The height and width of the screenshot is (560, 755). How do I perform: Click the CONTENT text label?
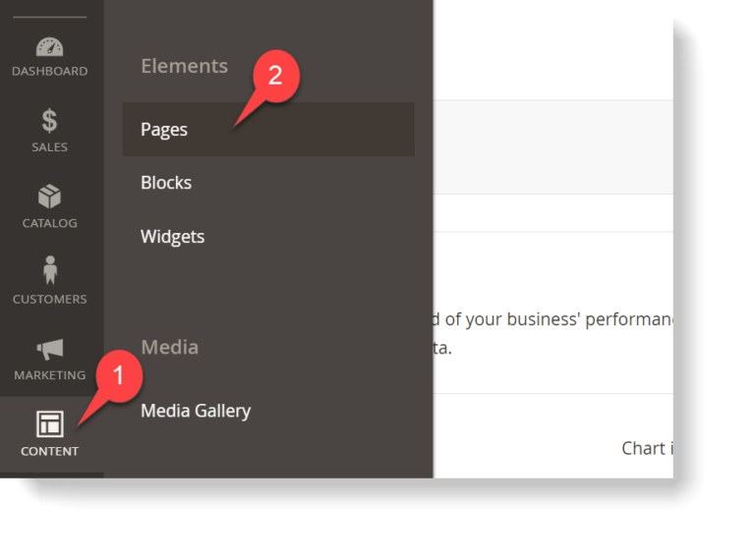[x=49, y=451]
